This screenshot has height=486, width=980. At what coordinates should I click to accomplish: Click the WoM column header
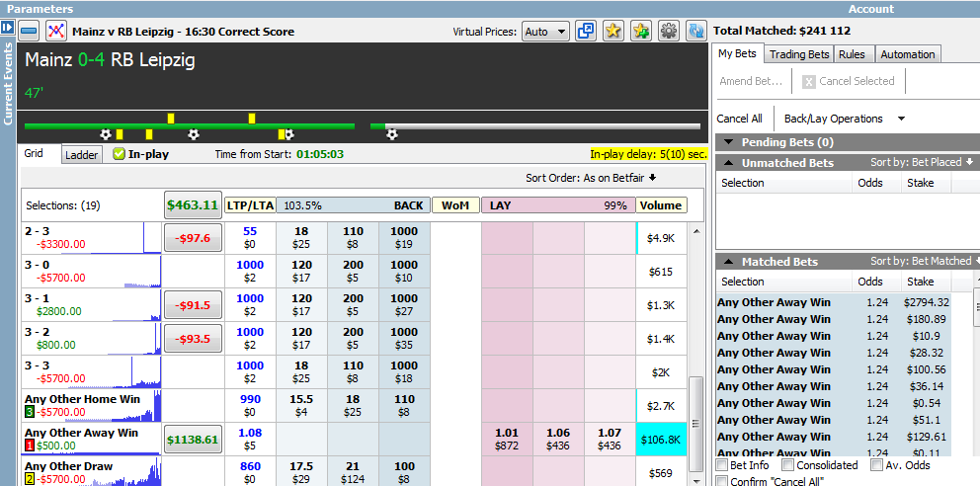click(455, 204)
